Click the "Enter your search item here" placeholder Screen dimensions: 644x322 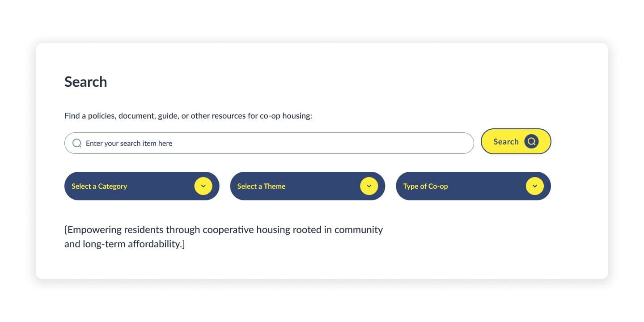[x=129, y=144]
